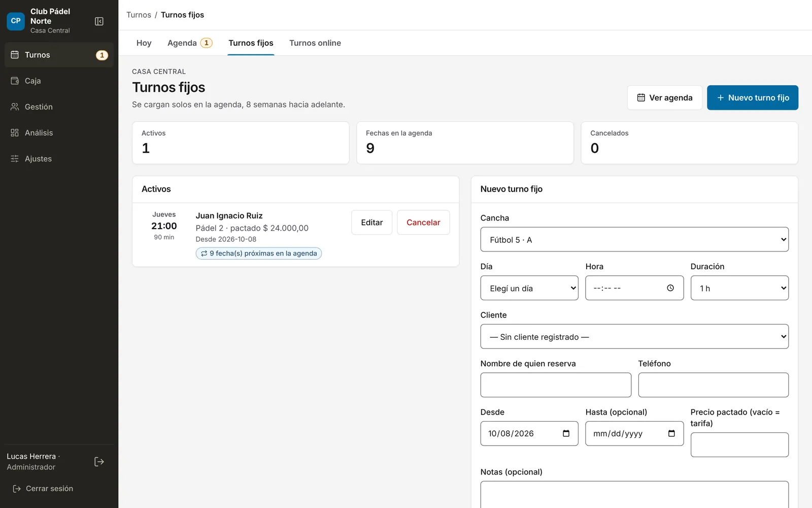This screenshot has height=508, width=812.
Task: Select the Turnos fijos tab
Action: 251,43
